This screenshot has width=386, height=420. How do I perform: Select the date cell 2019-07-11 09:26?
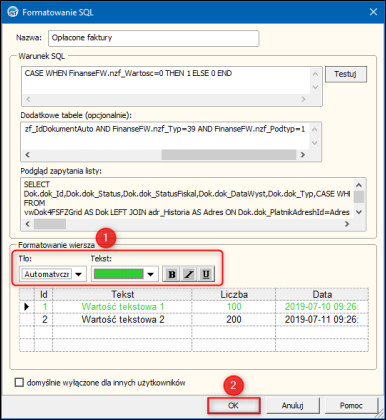coord(322,319)
